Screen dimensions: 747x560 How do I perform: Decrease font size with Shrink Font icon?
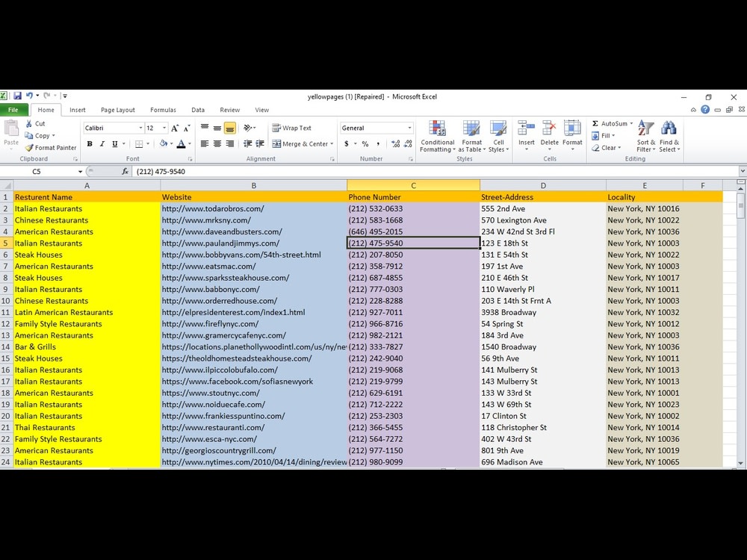pos(187,128)
